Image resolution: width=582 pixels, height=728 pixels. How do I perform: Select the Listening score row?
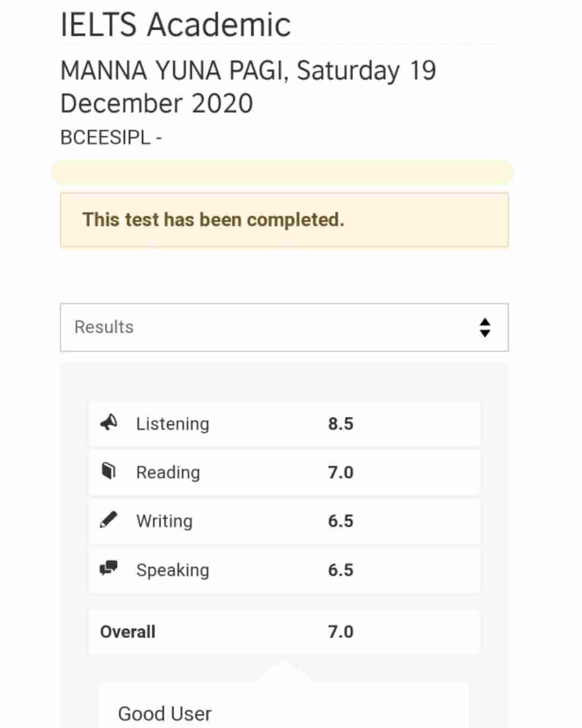[284, 423]
